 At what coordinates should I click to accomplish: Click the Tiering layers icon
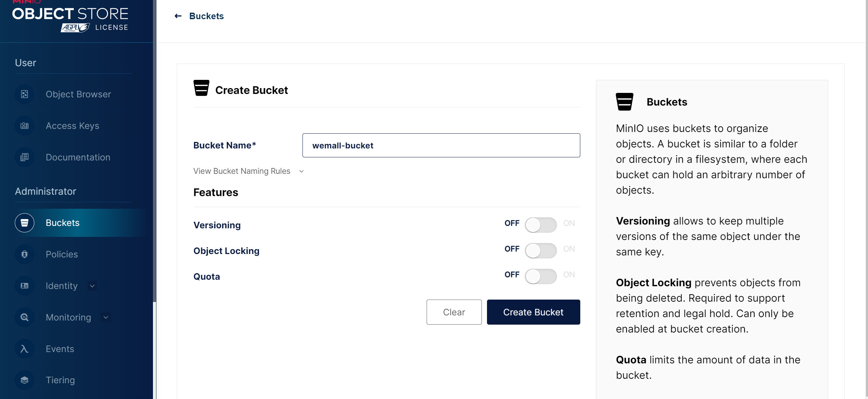pyautogui.click(x=24, y=380)
